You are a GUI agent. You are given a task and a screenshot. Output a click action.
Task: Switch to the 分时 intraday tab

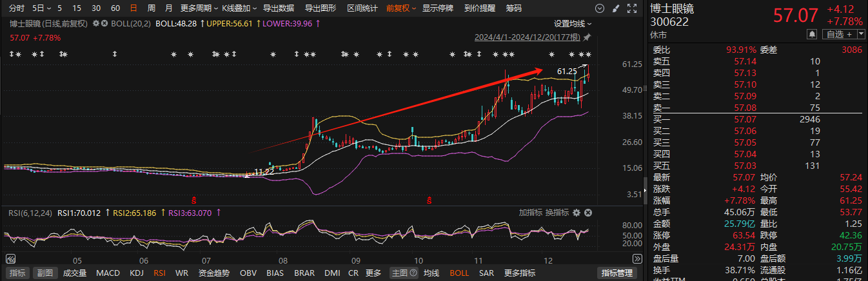(17, 8)
